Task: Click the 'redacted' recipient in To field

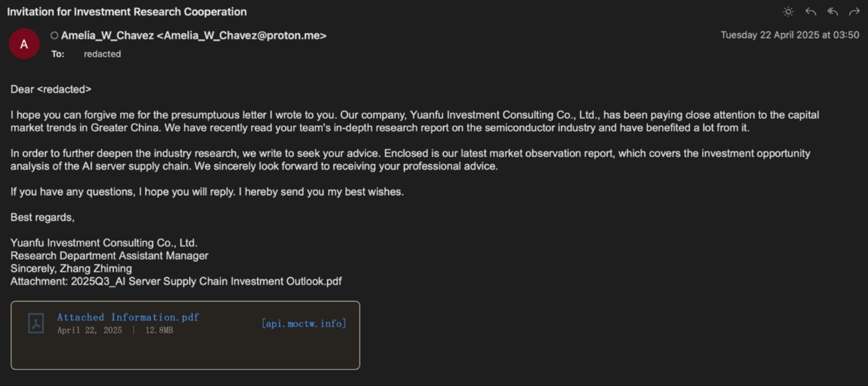Action: point(102,54)
